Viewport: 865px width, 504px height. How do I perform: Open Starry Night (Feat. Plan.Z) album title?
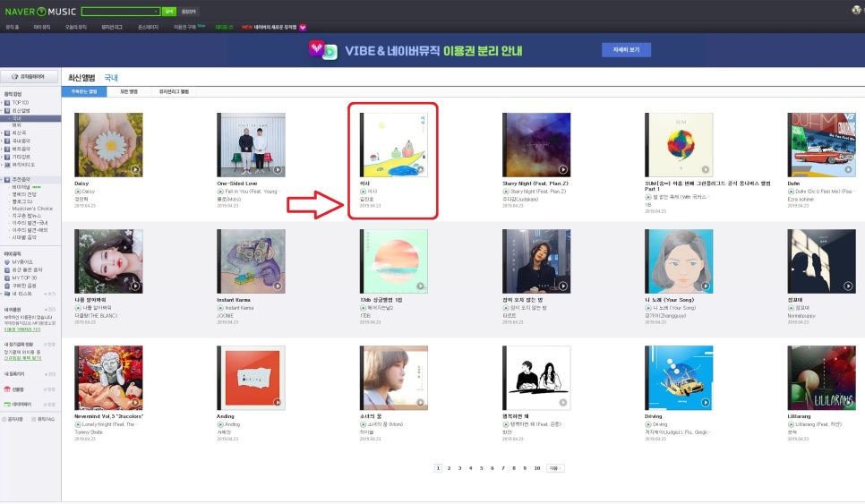(x=535, y=184)
